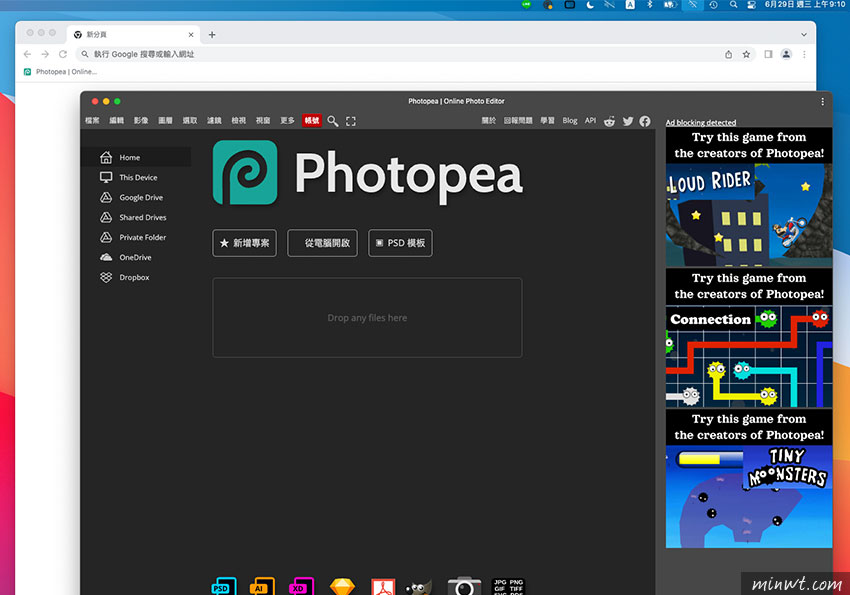The width and height of the screenshot is (850, 595).
Task: Click the XD file format icon
Action: [301, 586]
